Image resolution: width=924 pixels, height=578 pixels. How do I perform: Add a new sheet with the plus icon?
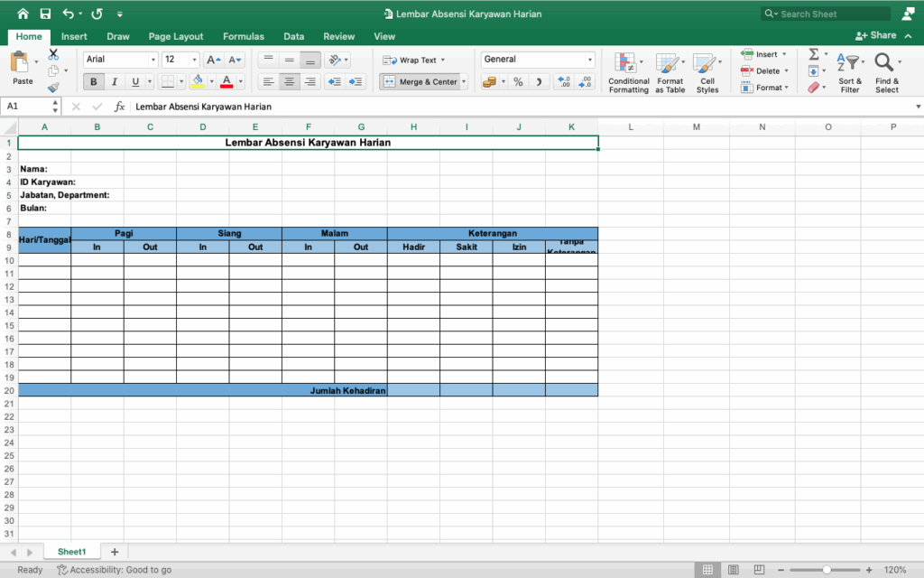(x=115, y=552)
